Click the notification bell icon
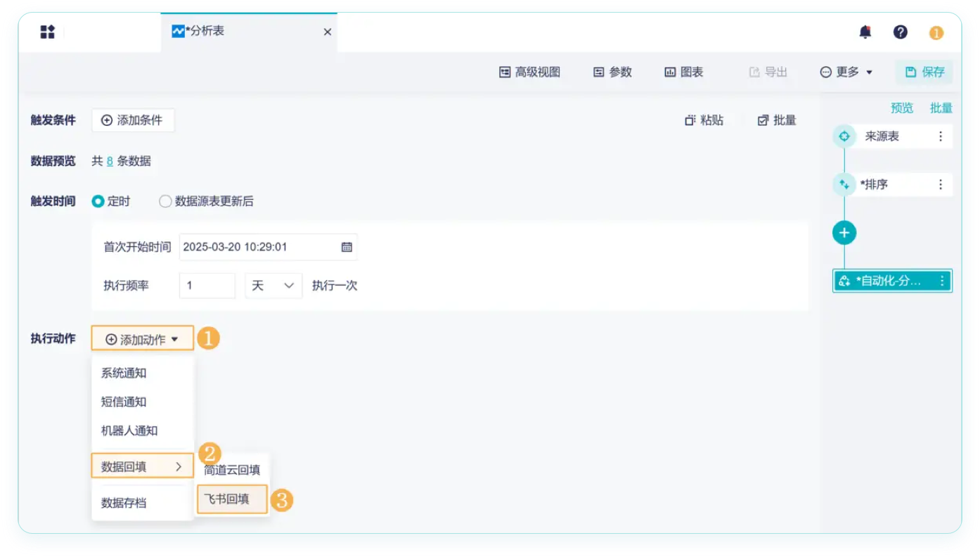Viewport: 980px width, 557px height. pyautogui.click(x=865, y=32)
